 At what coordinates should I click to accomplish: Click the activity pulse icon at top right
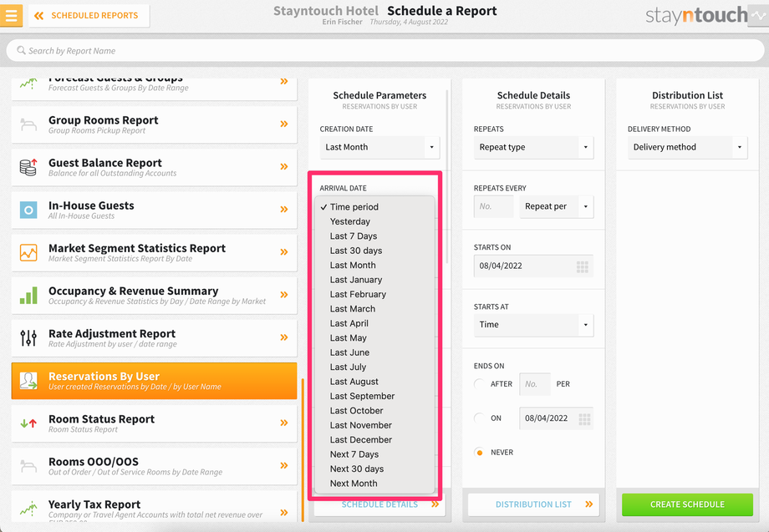tap(758, 15)
